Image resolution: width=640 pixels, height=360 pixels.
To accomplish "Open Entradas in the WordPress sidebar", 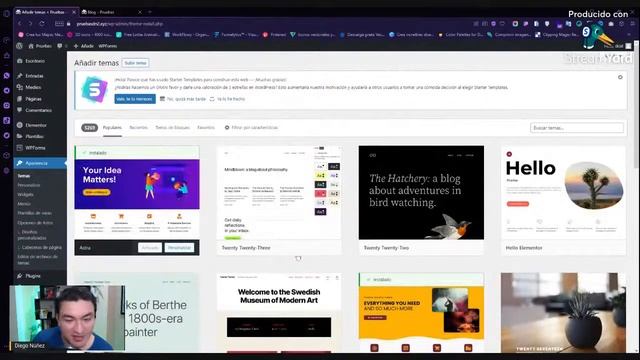I will 34,76.
